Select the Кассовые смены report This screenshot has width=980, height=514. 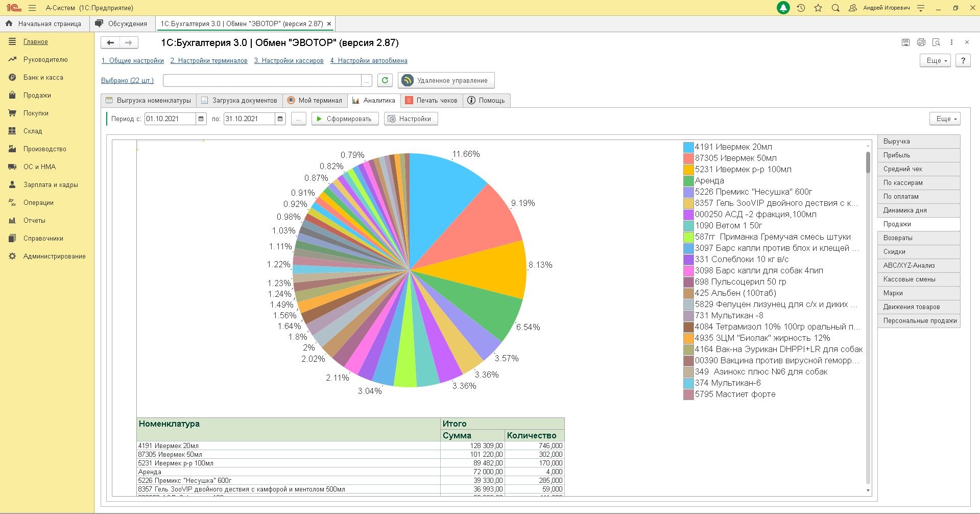(919, 279)
